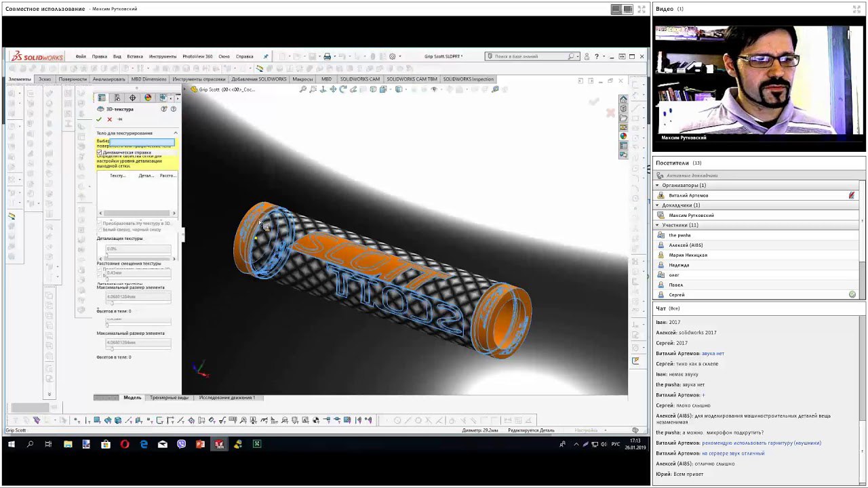Open PhotoView 360 menu
The image size is (868, 488).
tap(197, 56)
